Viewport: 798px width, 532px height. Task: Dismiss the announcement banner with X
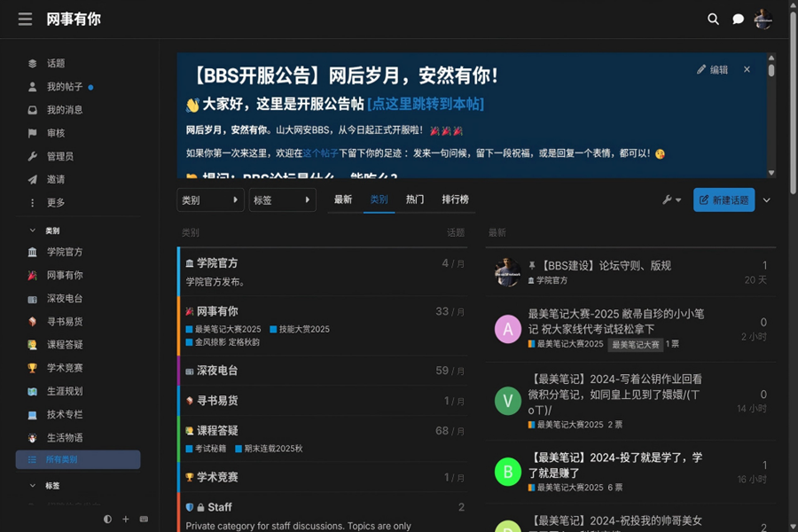[747, 69]
